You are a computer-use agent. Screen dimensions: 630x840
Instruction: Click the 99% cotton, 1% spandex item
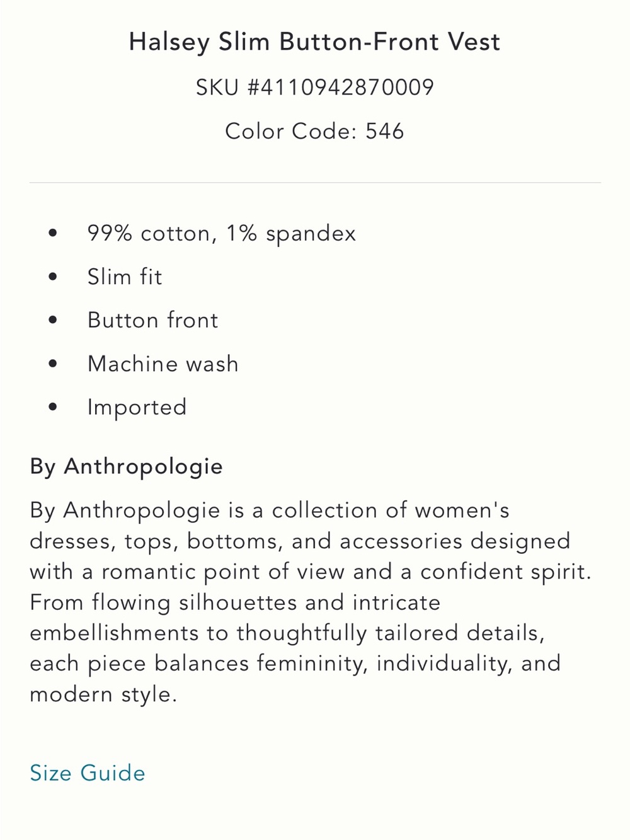tap(221, 234)
